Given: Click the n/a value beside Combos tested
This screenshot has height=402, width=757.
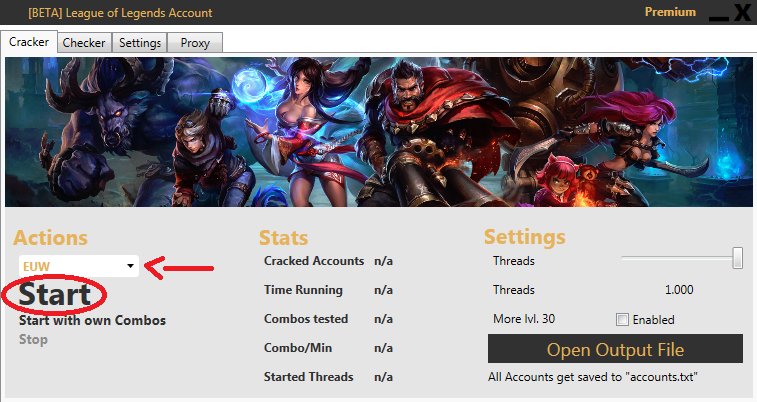Looking at the screenshot, I should point(383,319).
